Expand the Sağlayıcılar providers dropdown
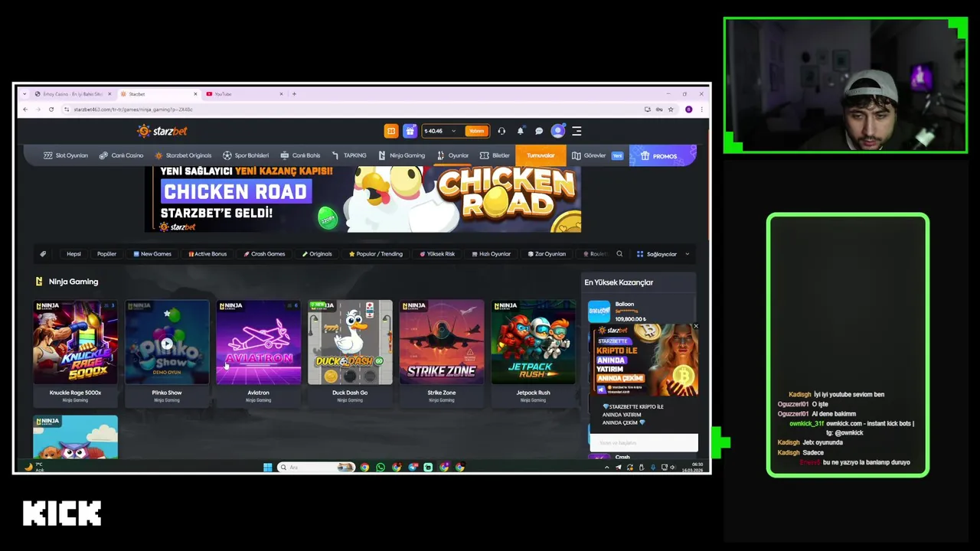980x551 pixels. pyautogui.click(x=663, y=254)
